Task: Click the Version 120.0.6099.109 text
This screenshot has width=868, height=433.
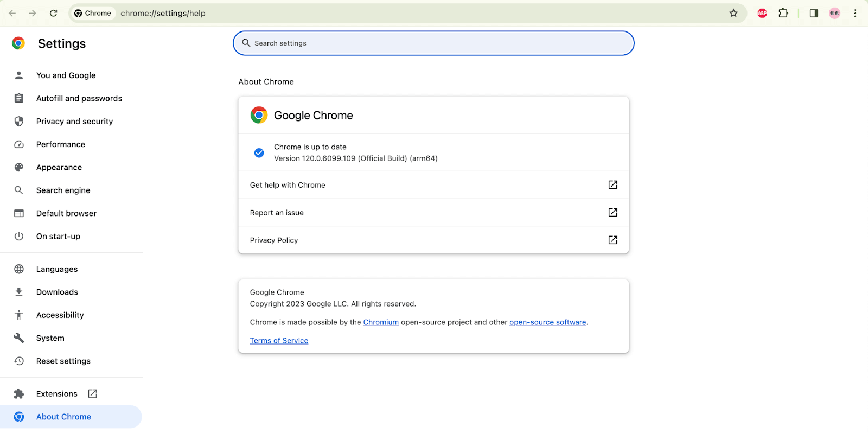Action: tap(355, 158)
